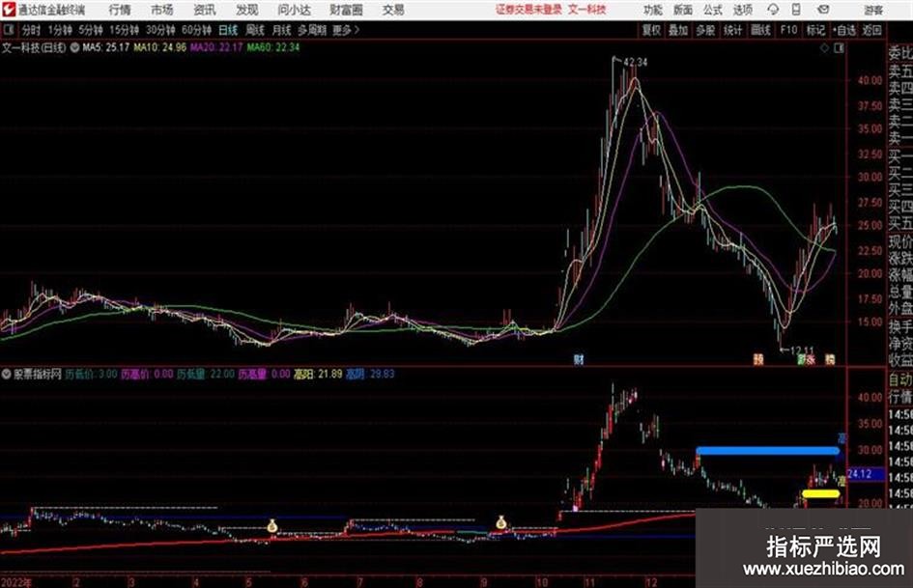913x588 pixels.
Task: Click the 文一科技 title text in the top bar
Action: point(587,10)
